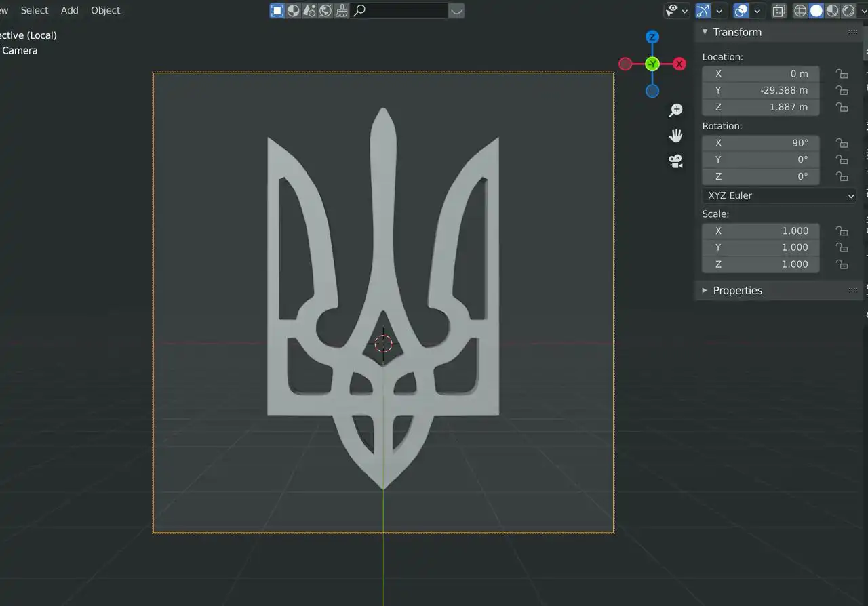Click the Scale Y value field
This screenshot has height=606, width=868.
(x=761, y=247)
